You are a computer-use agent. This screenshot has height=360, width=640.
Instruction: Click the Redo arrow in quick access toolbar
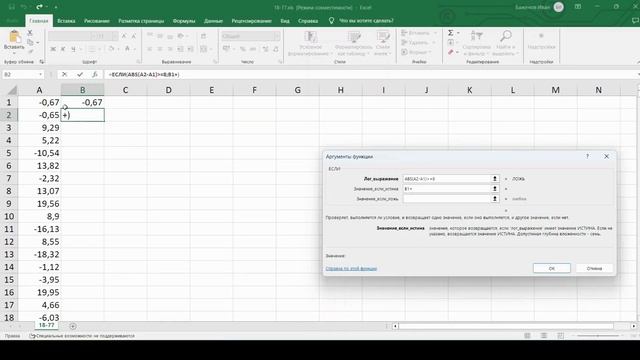click(x=39, y=7)
